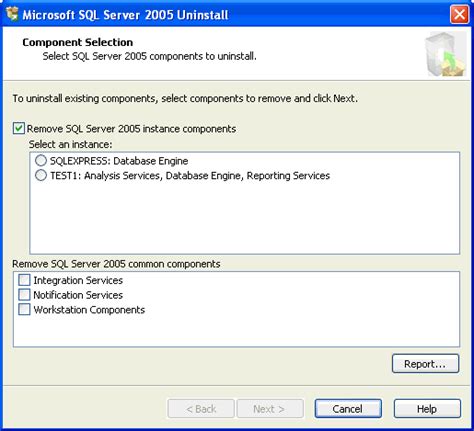
Task: Click the 'To uninstall existing components' instruction text
Action: pyautogui.click(x=185, y=99)
